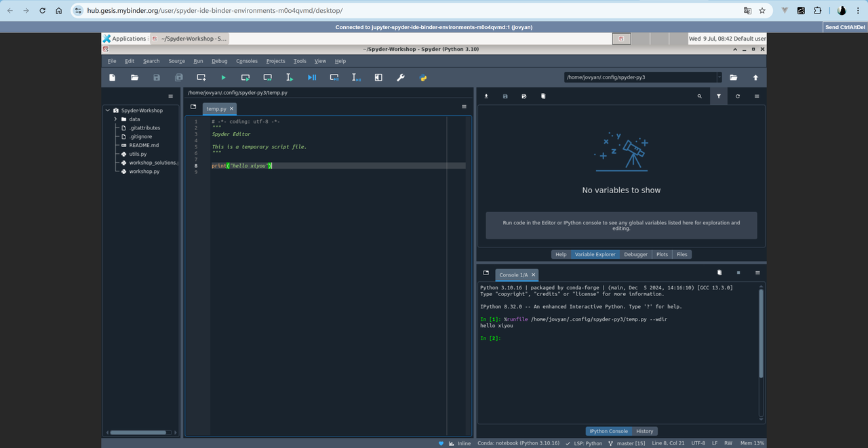This screenshot has width=868, height=448.
Task: Open workshop.py in the project tree
Action: tap(144, 171)
